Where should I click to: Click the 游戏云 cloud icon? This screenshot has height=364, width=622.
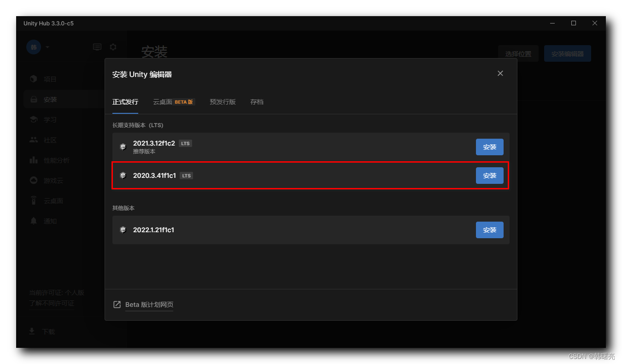[34, 181]
